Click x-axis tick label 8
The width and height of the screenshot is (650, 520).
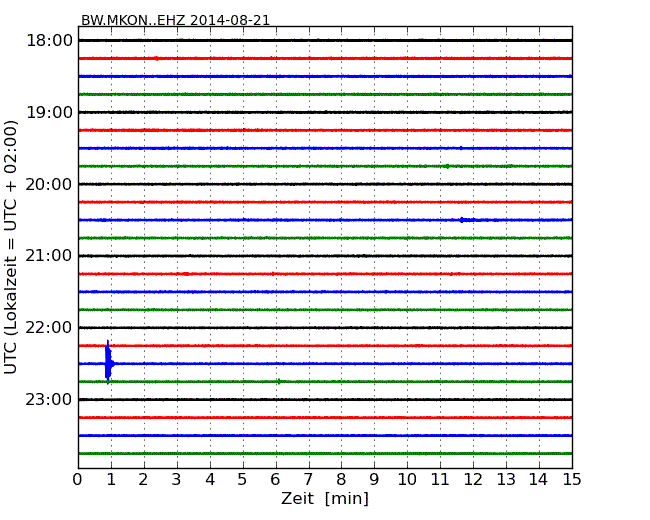[x=341, y=480]
